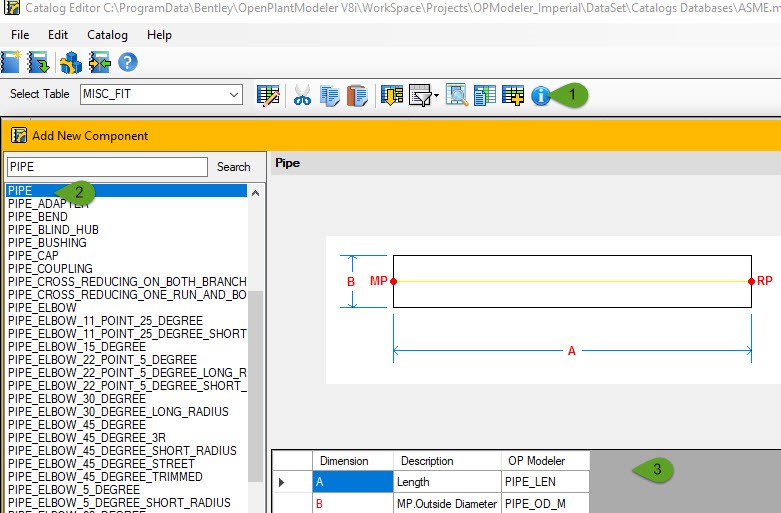This screenshot has height=513, width=781.
Task: Select PIPE_ELBOW_22_POINT_5_DEGREE_SHORT_ item
Action: [127, 385]
